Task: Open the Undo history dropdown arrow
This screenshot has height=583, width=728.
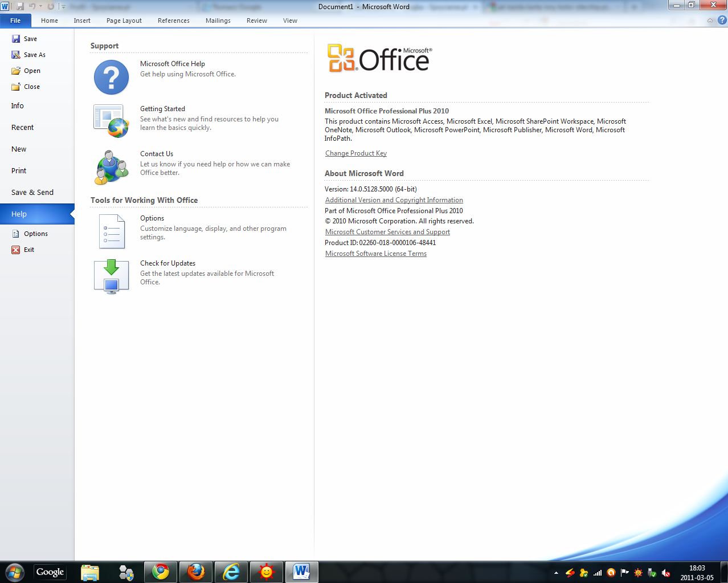Action: pos(40,6)
